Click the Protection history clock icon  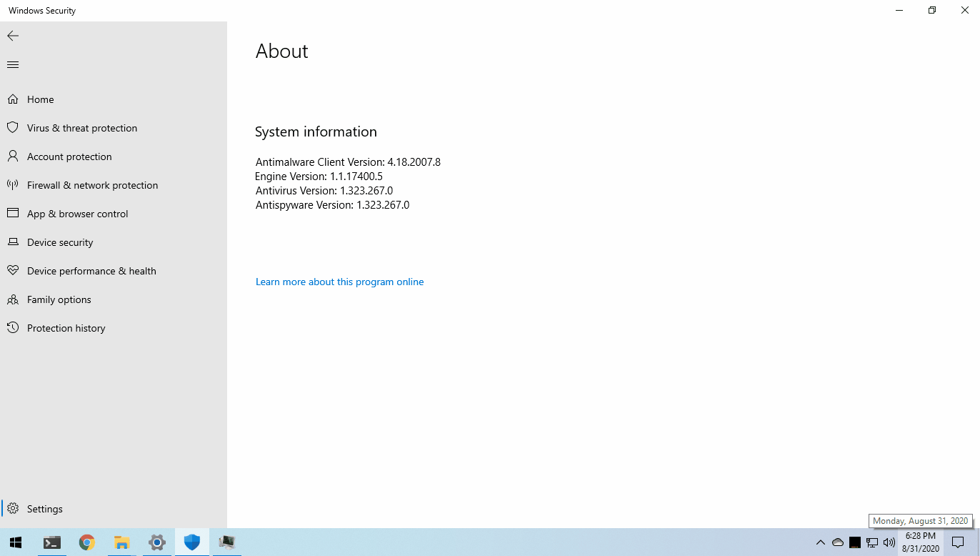click(x=13, y=328)
